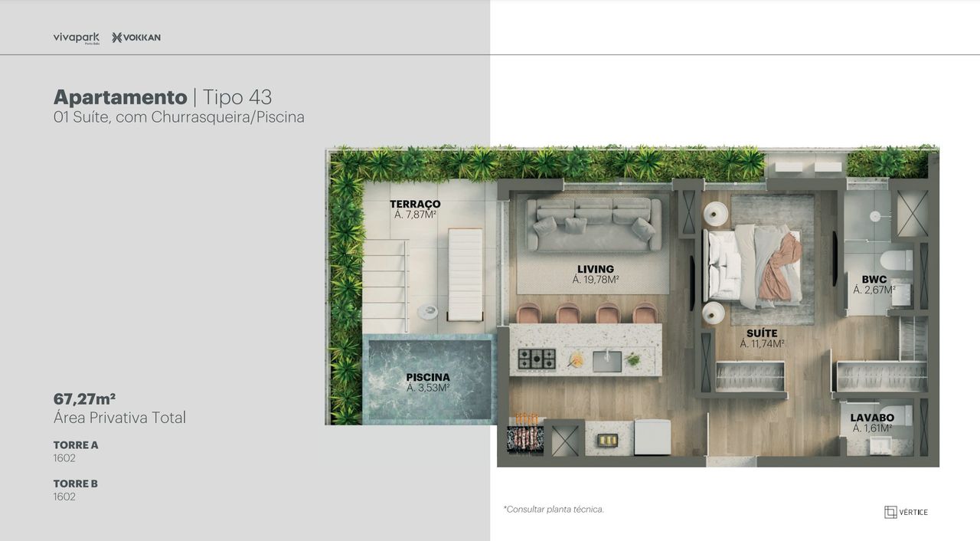The height and width of the screenshot is (541, 980).
Task: Select the SUÍTE room label
Action: [x=762, y=333]
